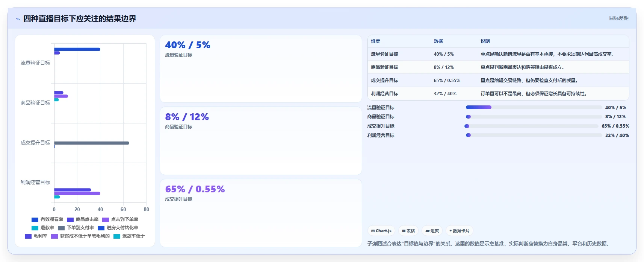644x262 pixels.
Task: Click the 流量验证目标 label in the progress list
Action: pos(381,108)
